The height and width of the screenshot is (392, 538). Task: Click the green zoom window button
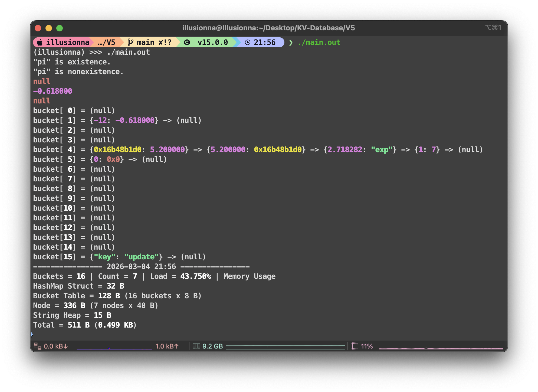tap(60, 28)
